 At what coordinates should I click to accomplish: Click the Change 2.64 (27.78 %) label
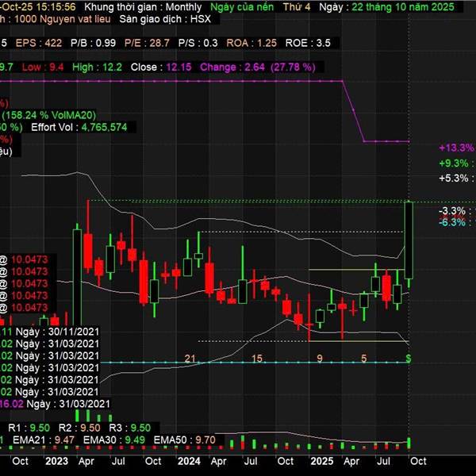point(257,67)
